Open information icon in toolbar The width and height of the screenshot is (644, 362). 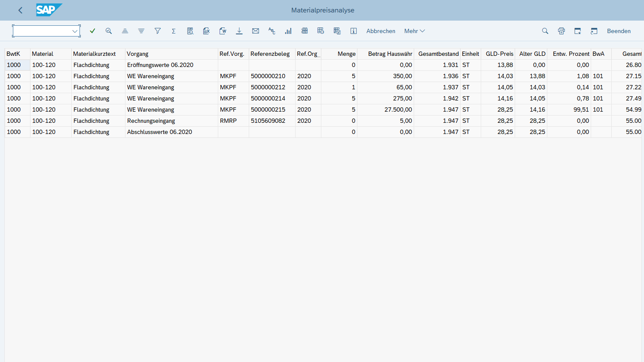pyautogui.click(x=354, y=31)
